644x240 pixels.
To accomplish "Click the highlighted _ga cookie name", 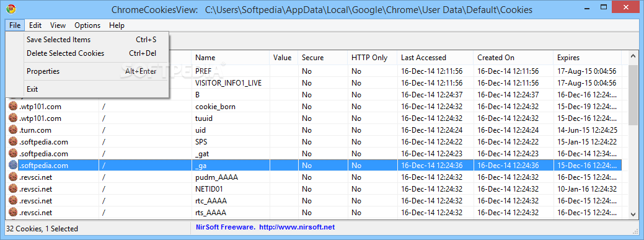I will (201, 166).
